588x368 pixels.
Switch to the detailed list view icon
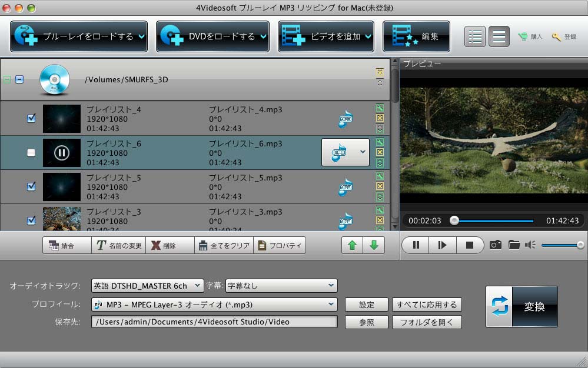(x=475, y=36)
